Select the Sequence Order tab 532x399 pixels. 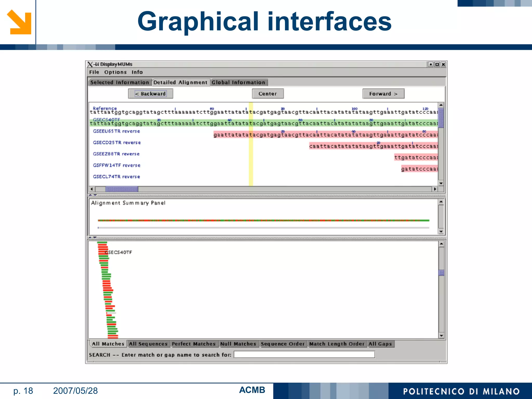pos(283,344)
